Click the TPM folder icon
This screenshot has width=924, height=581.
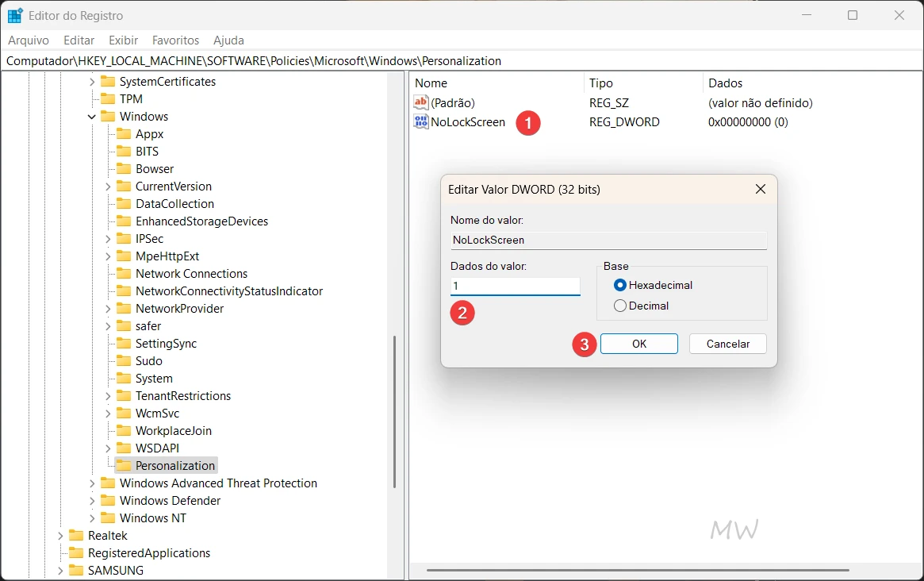pos(107,98)
